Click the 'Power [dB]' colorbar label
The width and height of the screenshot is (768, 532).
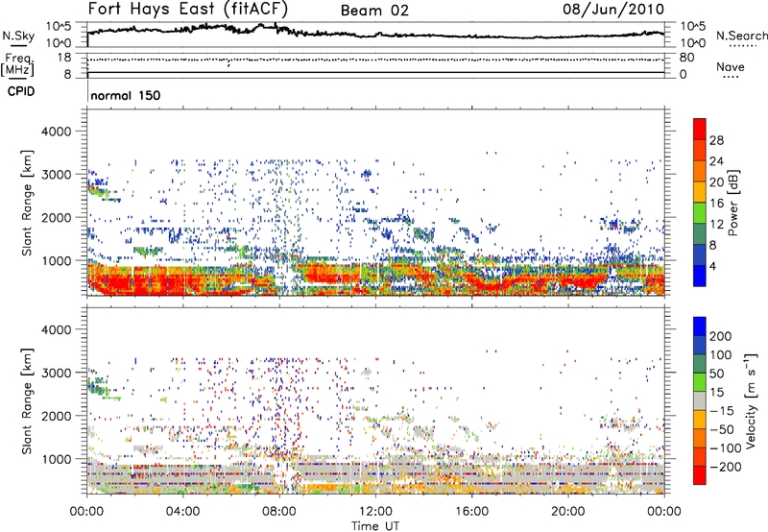point(732,203)
